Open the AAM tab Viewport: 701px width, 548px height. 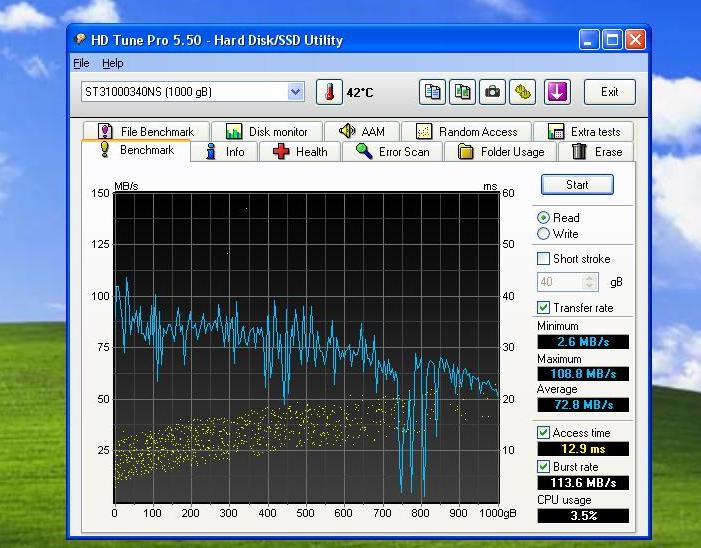(x=362, y=131)
